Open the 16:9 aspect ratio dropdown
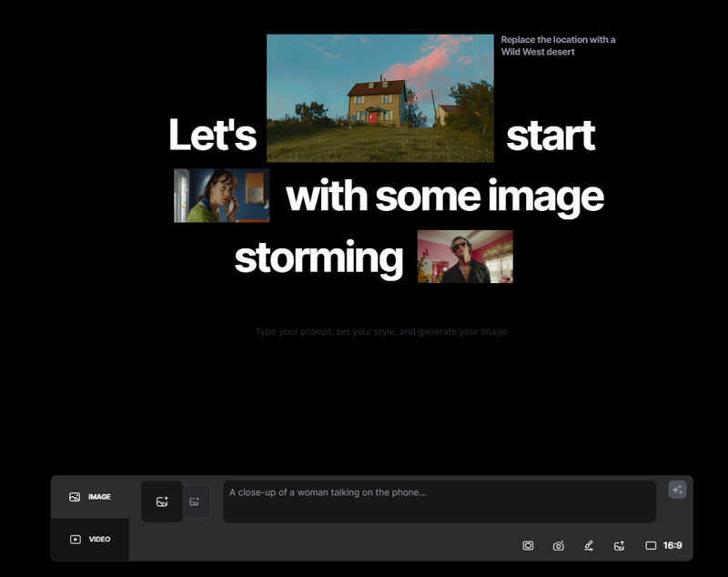 pyautogui.click(x=672, y=546)
